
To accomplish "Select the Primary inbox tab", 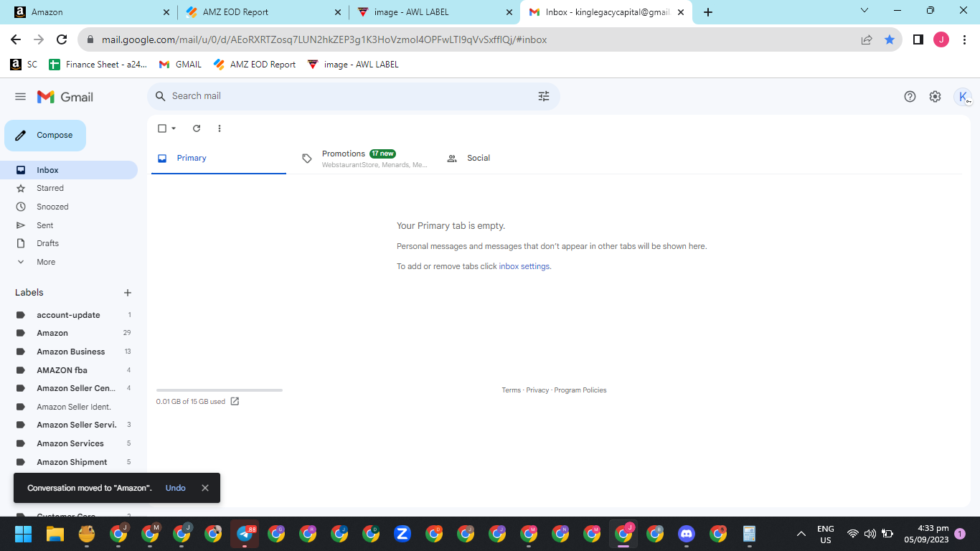I will click(x=219, y=159).
